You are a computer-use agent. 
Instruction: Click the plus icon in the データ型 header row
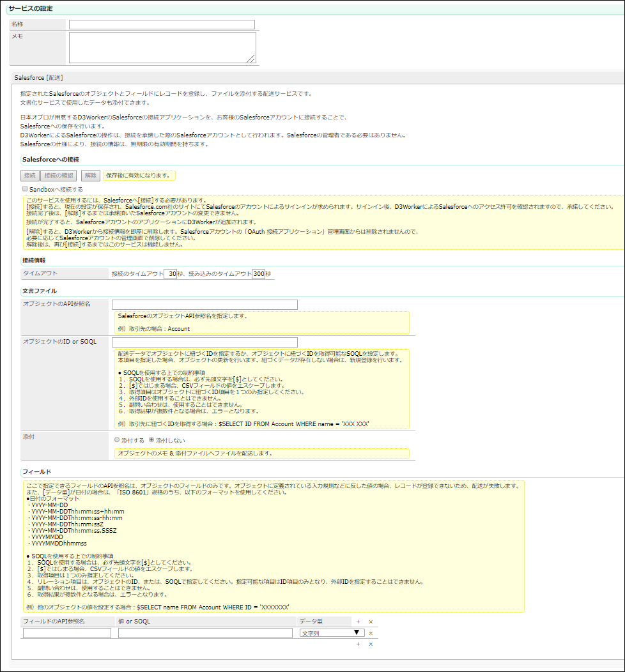pyautogui.click(x=359, y=622)
